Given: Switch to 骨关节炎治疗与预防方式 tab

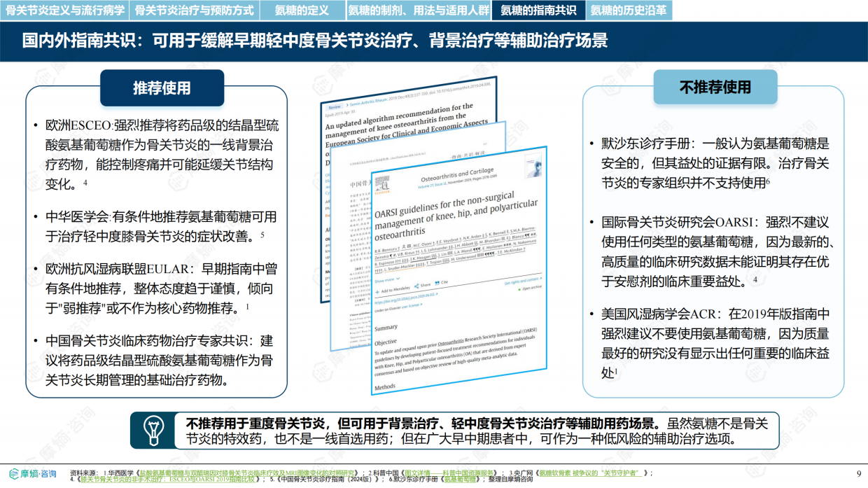Looking at the screenshot, I should pos(194,10).
